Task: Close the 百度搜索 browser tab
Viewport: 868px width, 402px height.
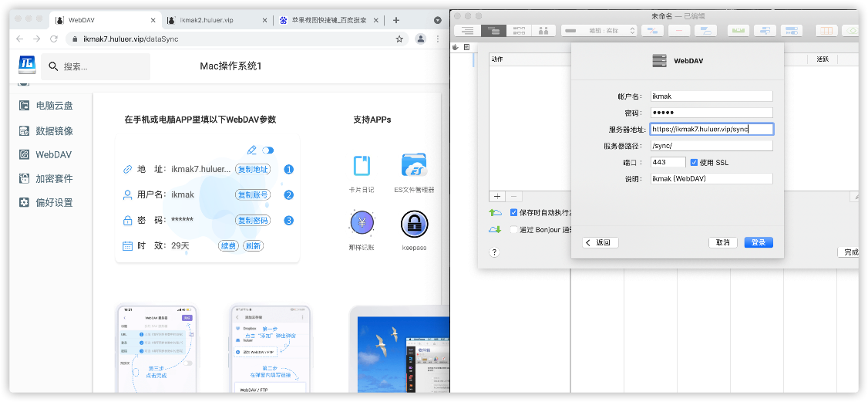Action: point(376,20)
